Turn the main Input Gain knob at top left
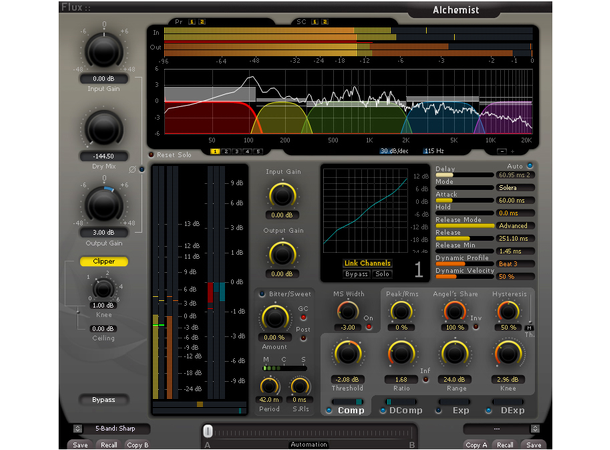This screenshot has height=450, width=610. pyautogui.click(x=104, y=51)
